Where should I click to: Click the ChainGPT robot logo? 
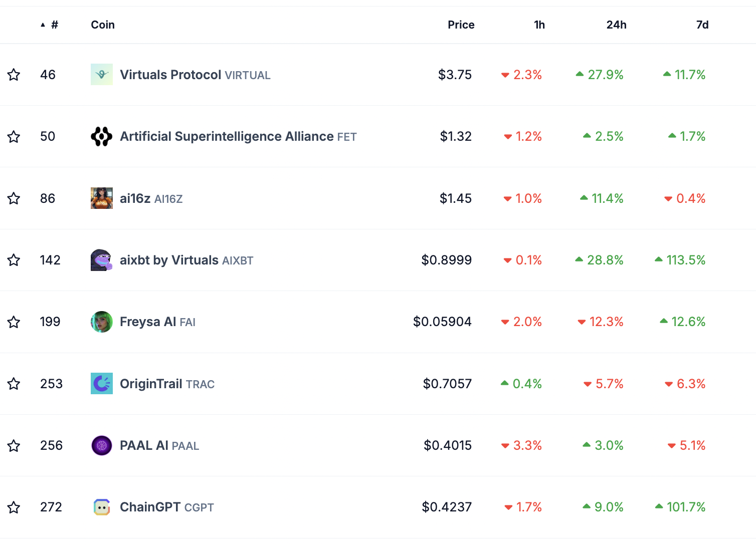tap(102, 507)
